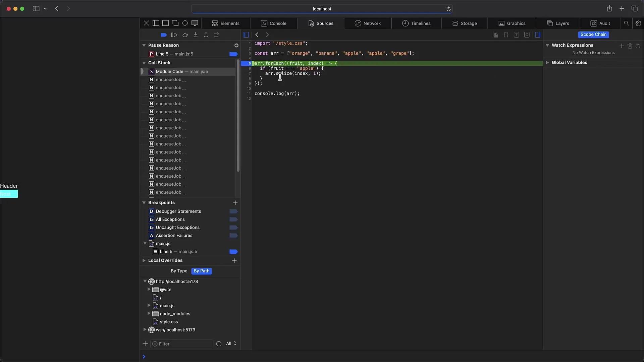Select the Sources tab
Viewport: 644px width, 362px height.
[x=321, y=23]
